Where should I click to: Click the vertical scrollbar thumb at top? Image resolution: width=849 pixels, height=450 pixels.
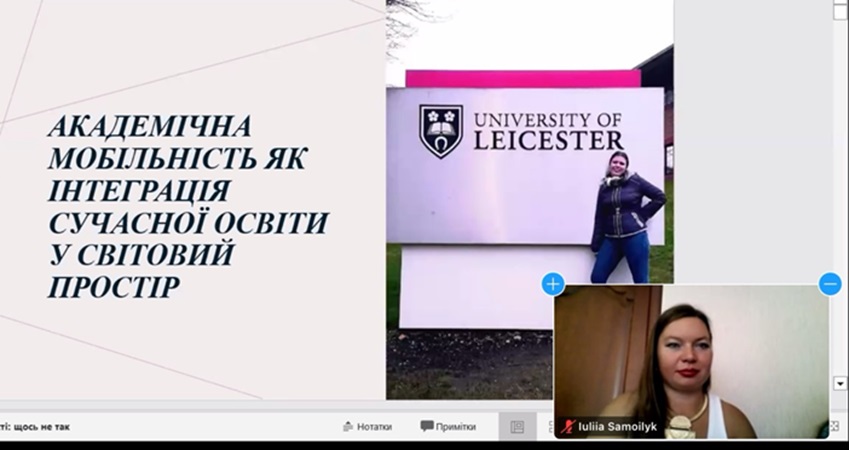pyautogui.click(x=840, y=10)
